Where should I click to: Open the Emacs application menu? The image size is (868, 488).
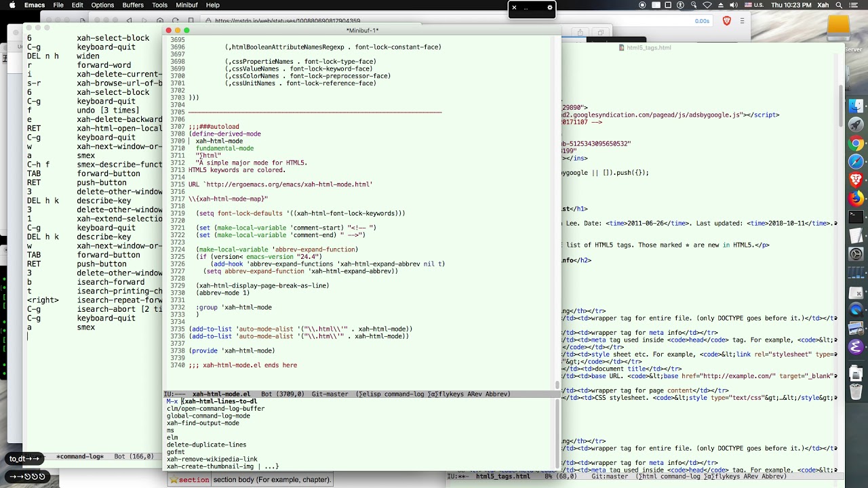pos(35,5)
